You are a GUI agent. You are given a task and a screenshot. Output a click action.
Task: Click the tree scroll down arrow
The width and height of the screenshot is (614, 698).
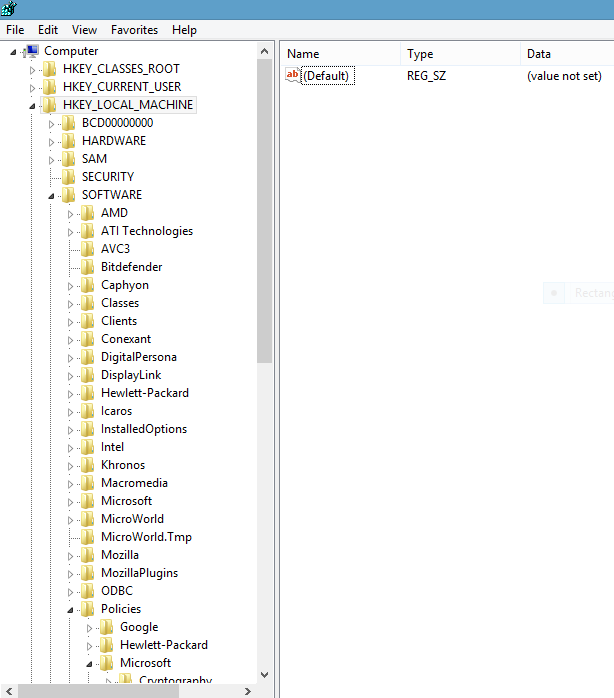[x=264, y=675]
